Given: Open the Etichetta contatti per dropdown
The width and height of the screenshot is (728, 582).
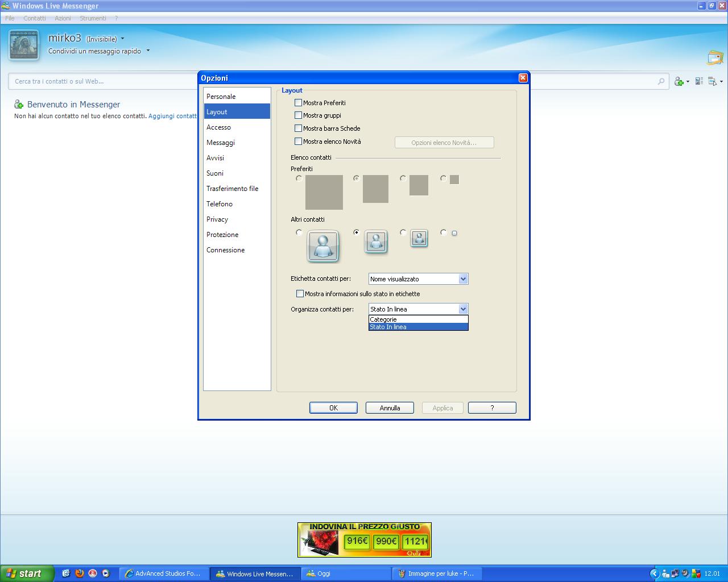Looking at the screenshot, I should coord(463,279).
